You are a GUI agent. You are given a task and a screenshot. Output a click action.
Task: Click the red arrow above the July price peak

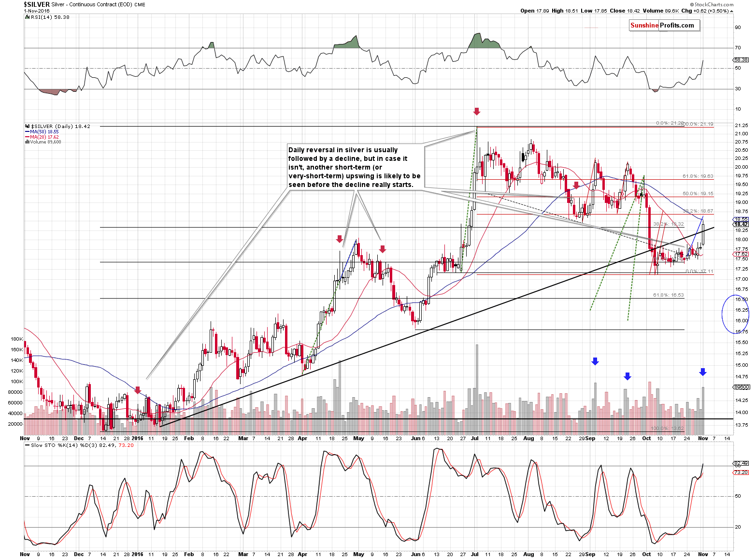coord(477,112)
